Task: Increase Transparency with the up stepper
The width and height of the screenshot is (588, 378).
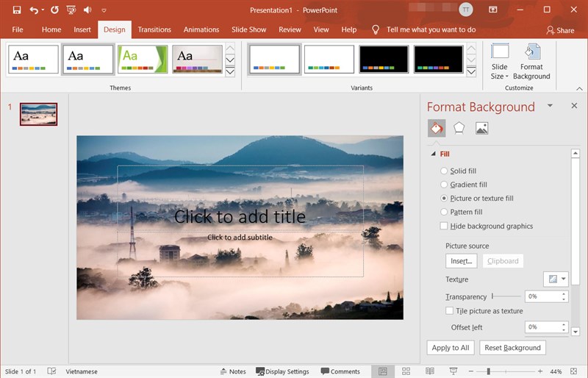Action: coord(564,294)
